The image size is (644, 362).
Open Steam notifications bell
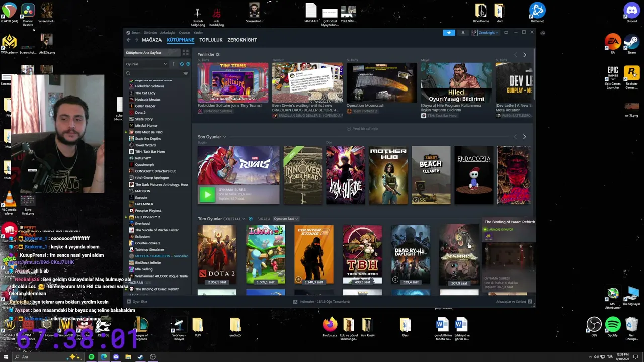click(463, 33)
